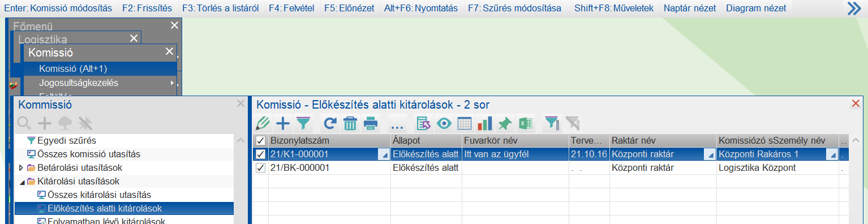Click the teal funnel filter icon in the grid toolbar

(x=304, y=123)
